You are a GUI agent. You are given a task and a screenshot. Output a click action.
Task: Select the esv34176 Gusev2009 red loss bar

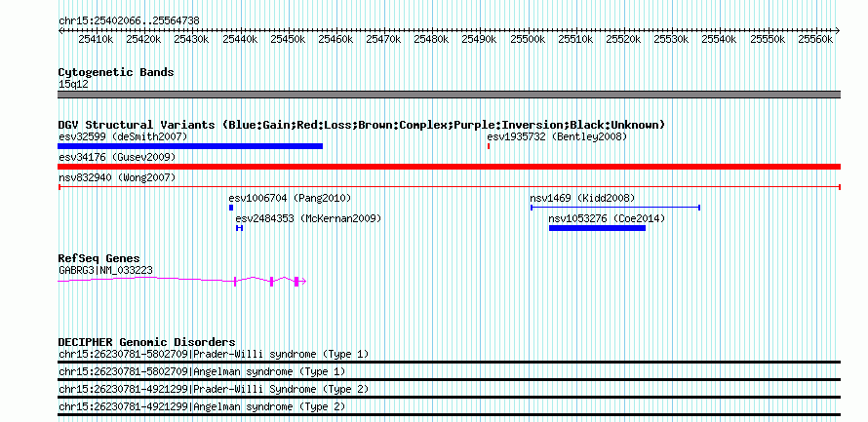449,167
